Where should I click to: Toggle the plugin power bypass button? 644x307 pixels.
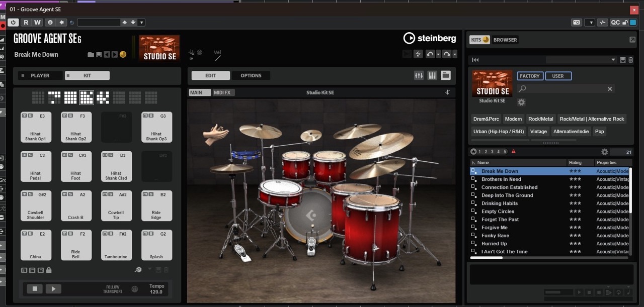tap(13, 23)
